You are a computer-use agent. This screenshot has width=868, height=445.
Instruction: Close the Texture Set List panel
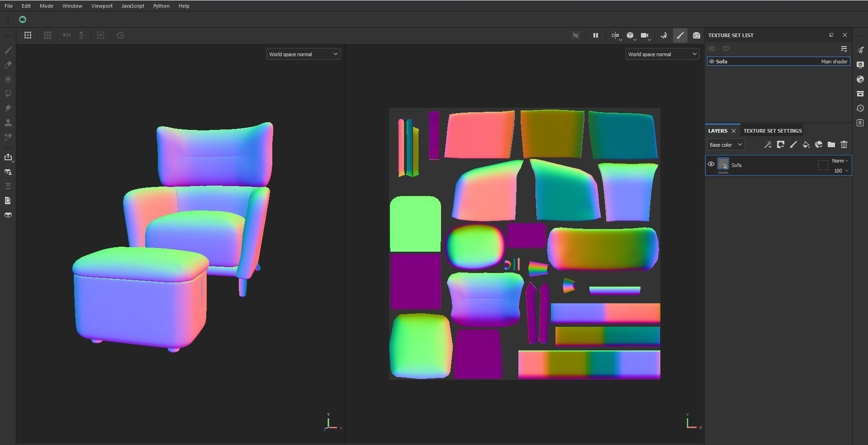point(845,35)
